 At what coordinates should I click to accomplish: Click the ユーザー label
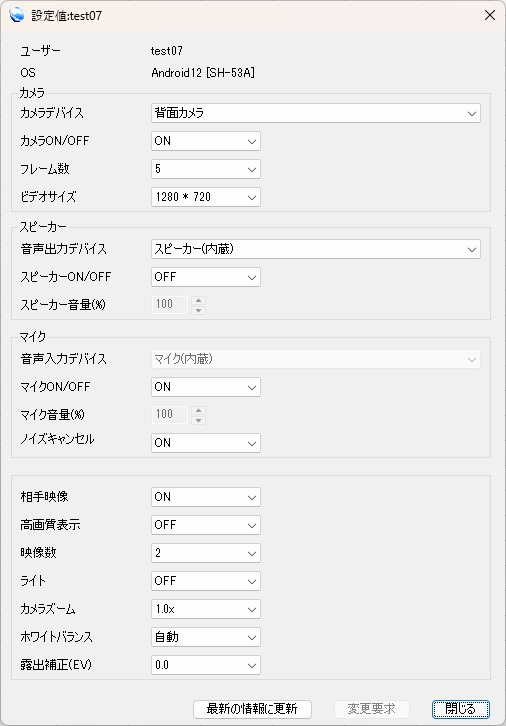coord(40,50)
